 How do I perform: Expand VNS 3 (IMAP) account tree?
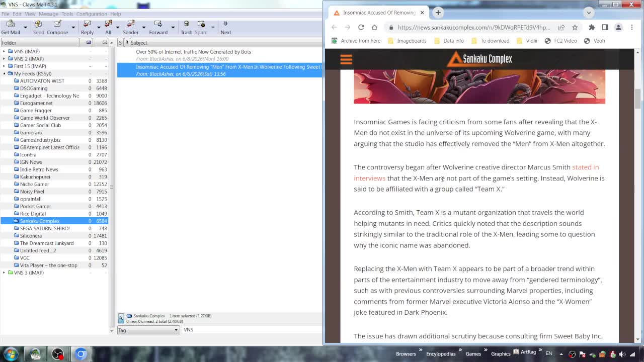[4, 273]
